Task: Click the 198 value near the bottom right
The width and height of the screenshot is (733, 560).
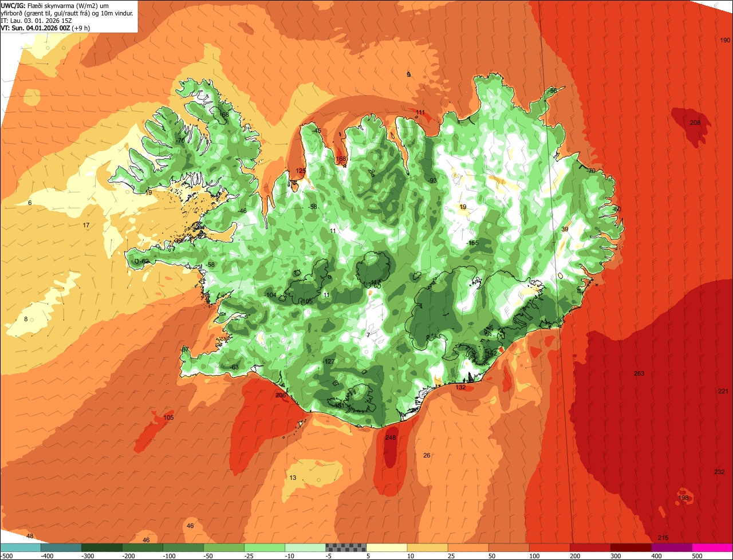Action: (684, 498)
